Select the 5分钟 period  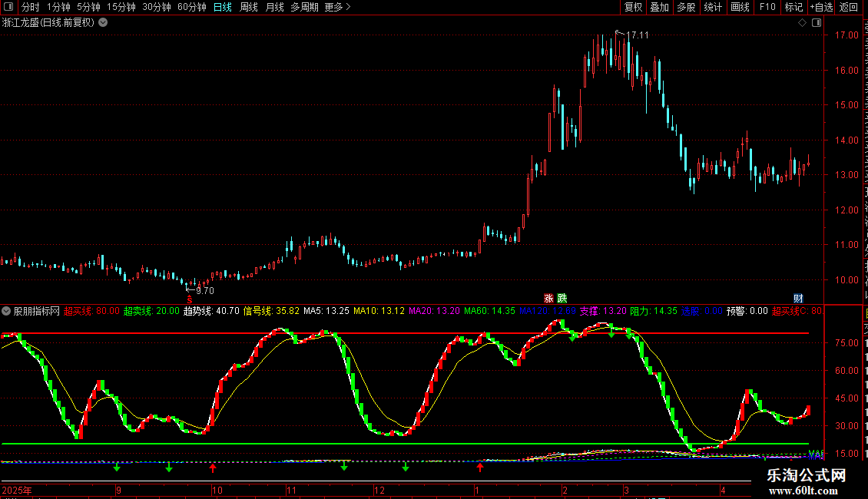(88, 7)
